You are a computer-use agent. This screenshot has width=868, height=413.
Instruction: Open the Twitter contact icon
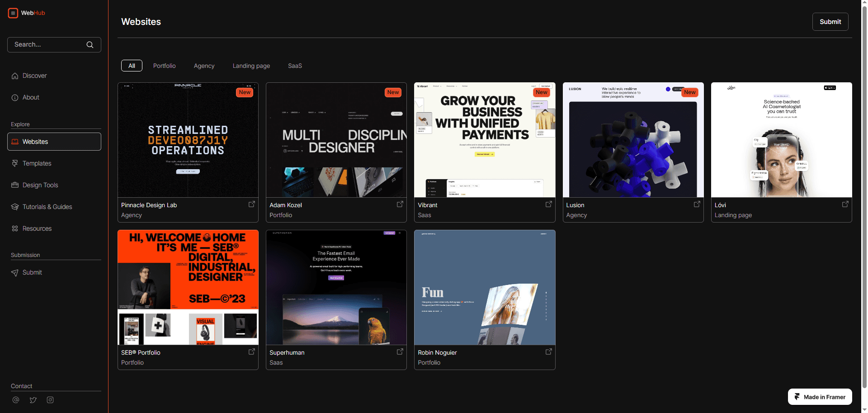pyautogui.click(x=33, y=400)
